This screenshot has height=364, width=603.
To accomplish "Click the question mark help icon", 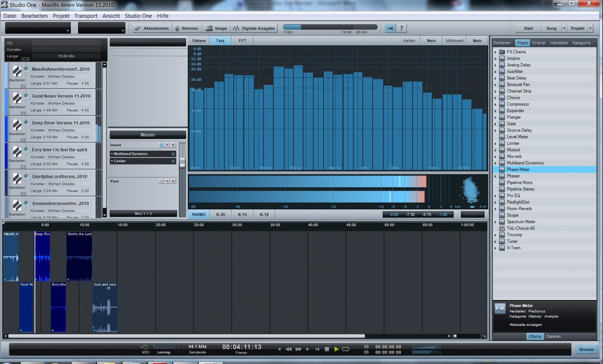I will [x=401, y=28].
